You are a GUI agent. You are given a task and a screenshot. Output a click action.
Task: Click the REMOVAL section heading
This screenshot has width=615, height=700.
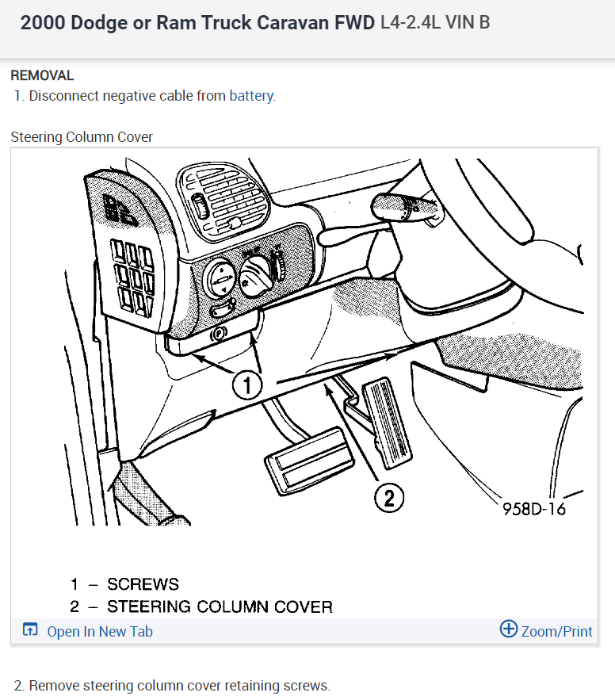42,75
